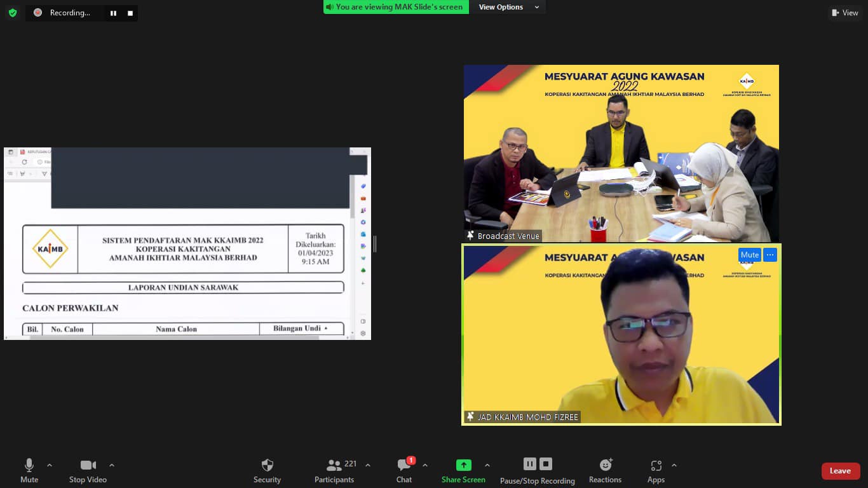Click the settings gear in shared browser sidebar

tap(363, 333)
